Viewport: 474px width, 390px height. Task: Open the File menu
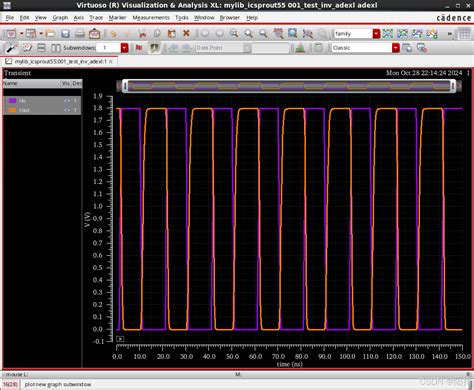click(x=10, y=17)
